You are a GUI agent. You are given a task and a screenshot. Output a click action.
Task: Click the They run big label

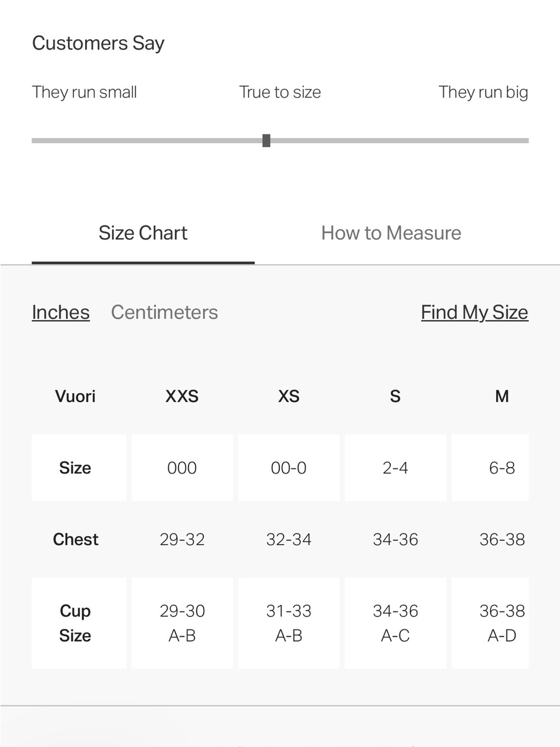(x=483, y=92)
